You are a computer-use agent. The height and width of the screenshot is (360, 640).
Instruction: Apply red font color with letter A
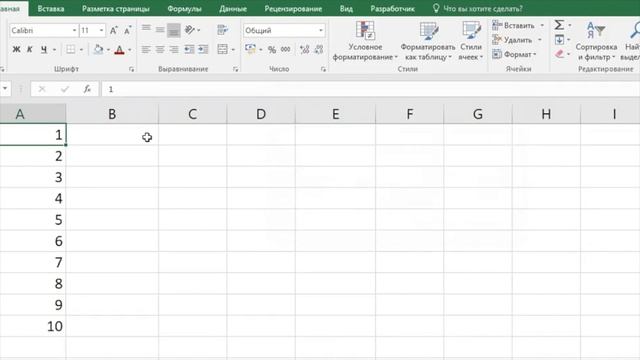pos(119,50)
